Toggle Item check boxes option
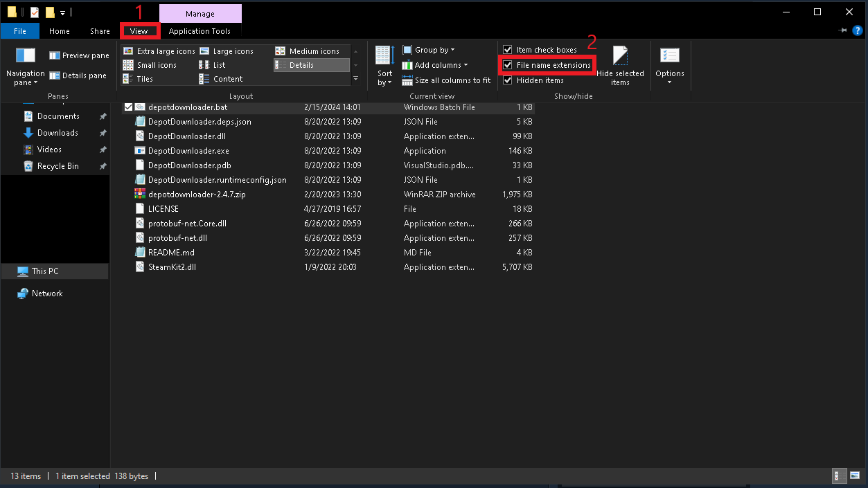This screenshot has height=488, width=868. (540, 50)
